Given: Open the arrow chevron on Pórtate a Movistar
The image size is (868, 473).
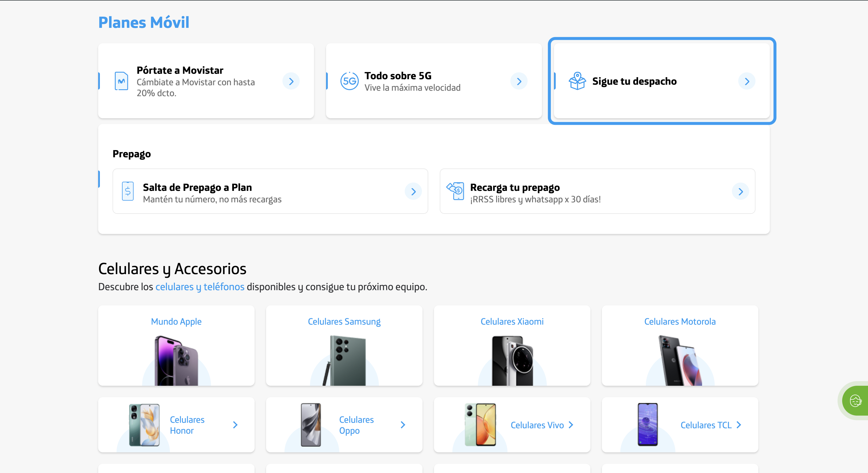Looking at the screenshot, I should 291,81.
